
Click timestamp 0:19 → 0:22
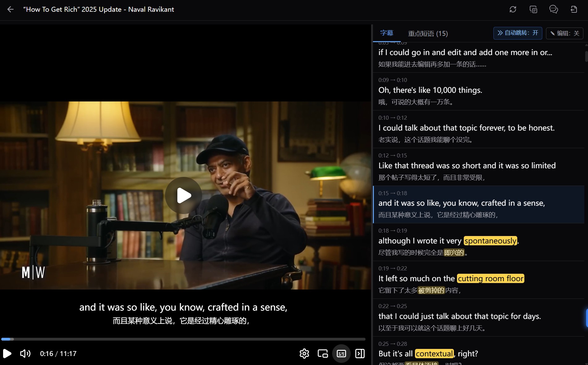393,268
